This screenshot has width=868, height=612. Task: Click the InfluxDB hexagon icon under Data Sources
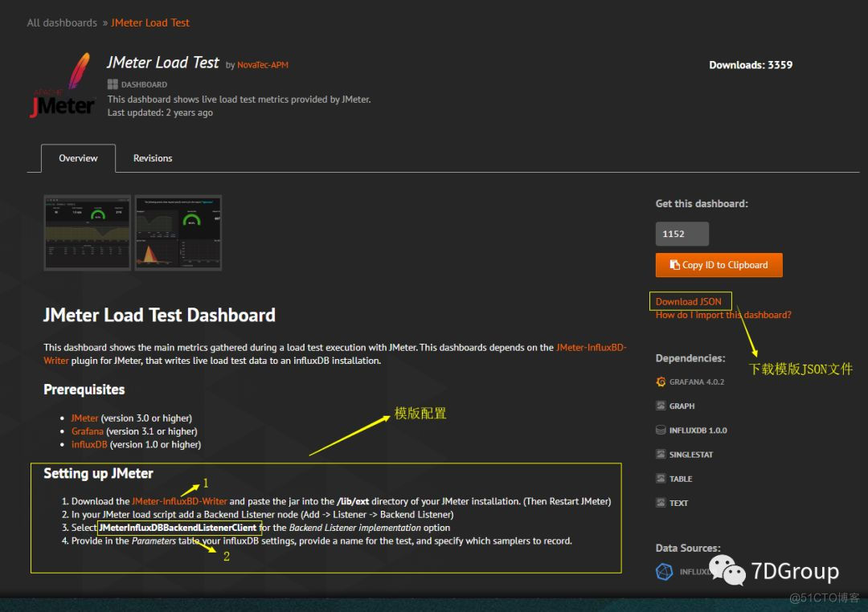pyautogui.click(x=664, y=571)
